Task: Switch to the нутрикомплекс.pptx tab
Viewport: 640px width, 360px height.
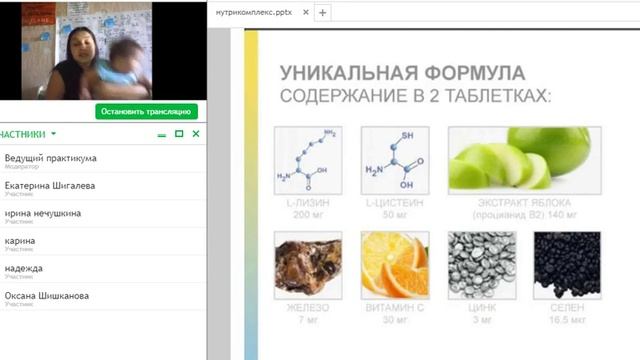Action: 254,12
